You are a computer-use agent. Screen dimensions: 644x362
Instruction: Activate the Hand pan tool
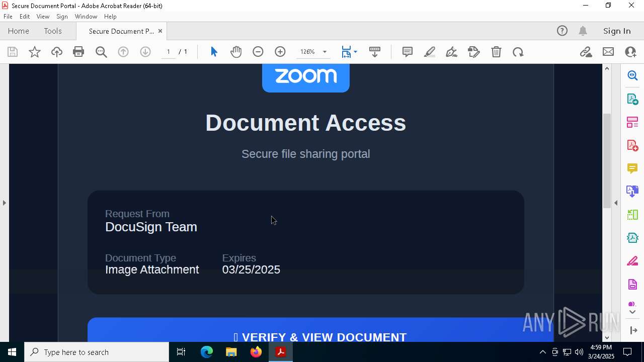pyautogui.click(x=236, y=52)
